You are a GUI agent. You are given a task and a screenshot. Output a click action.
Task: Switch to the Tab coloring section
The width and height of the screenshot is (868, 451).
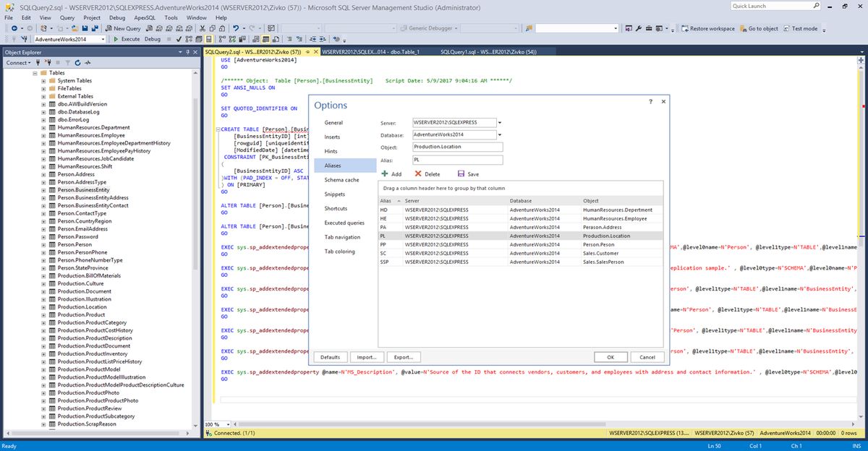pos(340,251)
